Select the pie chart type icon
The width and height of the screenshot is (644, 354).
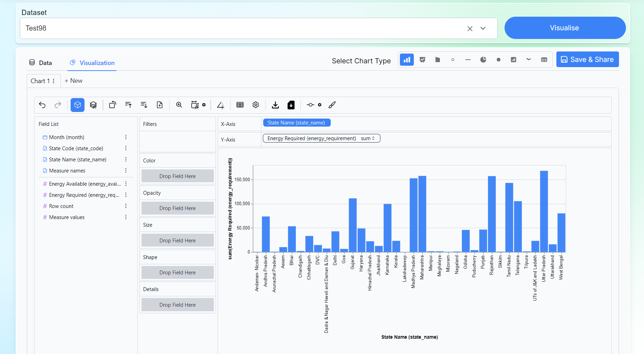click(483, 60)
